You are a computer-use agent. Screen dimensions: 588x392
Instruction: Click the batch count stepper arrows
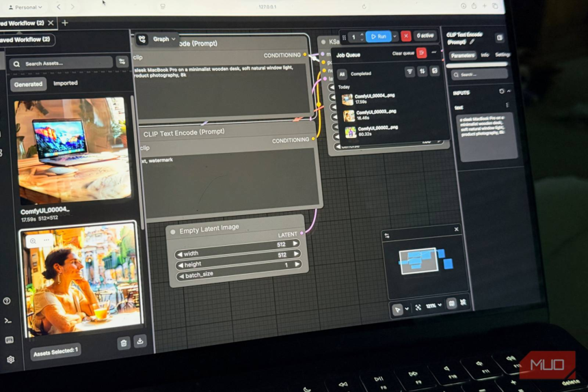[362, 37]
